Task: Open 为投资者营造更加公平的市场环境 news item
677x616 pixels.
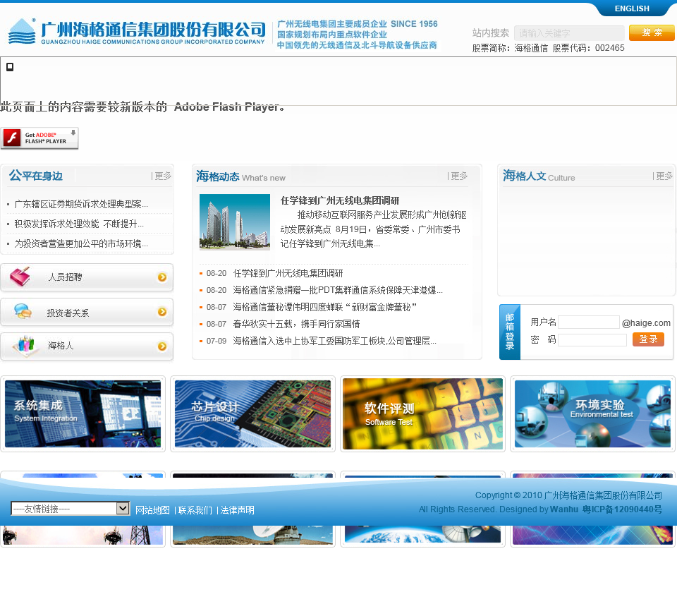Action: (81, 243)
